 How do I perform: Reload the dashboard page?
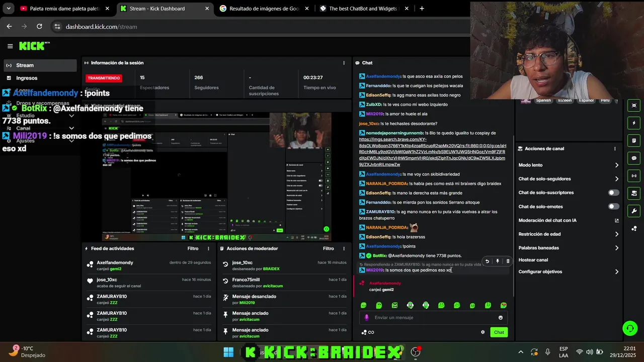(39, 27)
